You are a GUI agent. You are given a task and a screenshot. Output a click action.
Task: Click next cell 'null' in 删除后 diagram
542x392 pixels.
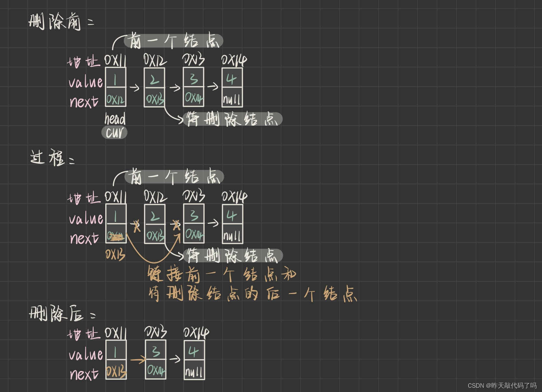tap(194, 370)
